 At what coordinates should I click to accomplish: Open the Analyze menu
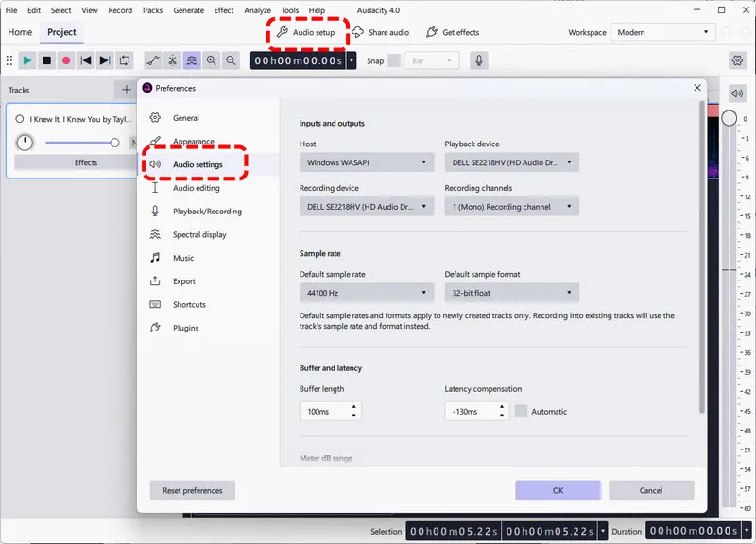[257, 10]
